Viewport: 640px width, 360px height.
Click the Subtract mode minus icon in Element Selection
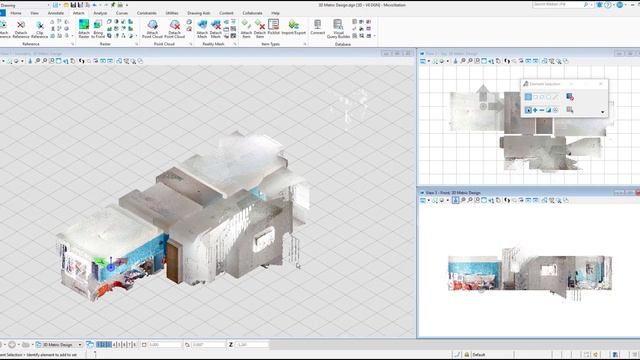542,110
